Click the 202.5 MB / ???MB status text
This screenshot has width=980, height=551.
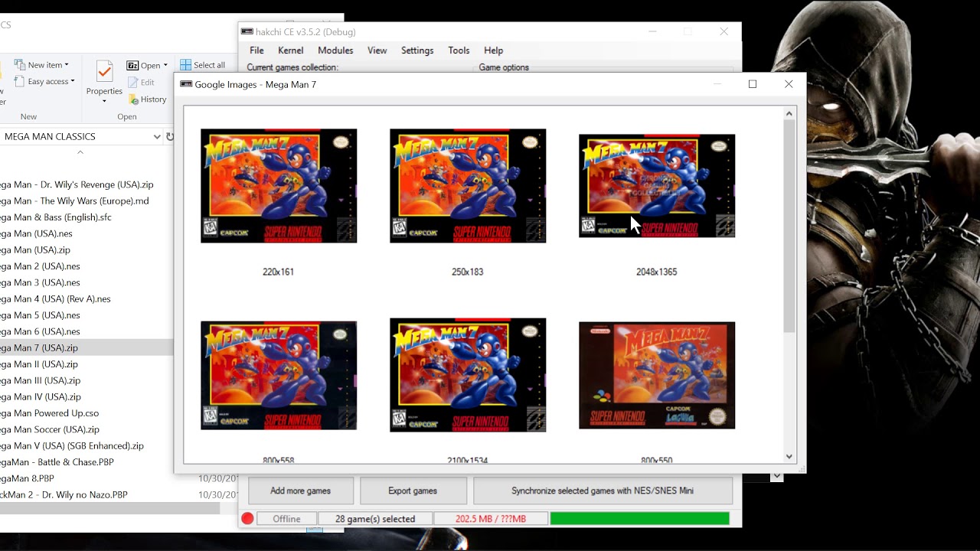coord(491,519)
